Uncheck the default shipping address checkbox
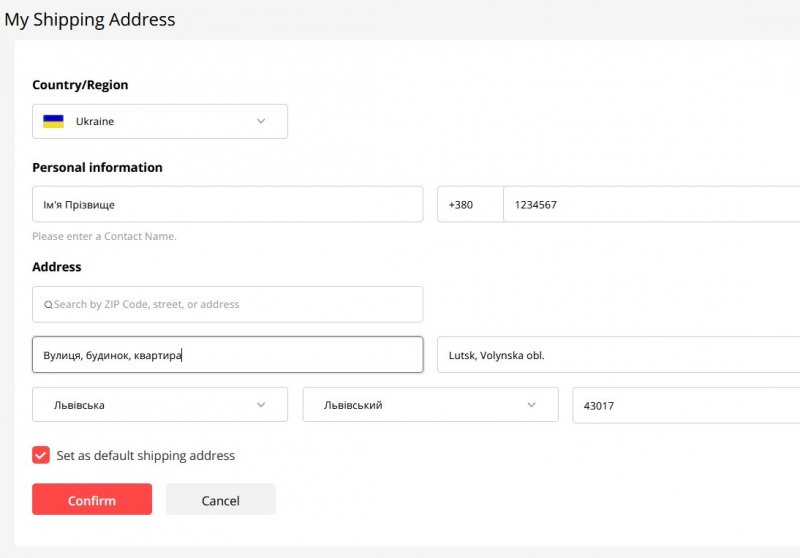800x558 pixels. coord(41,455)
